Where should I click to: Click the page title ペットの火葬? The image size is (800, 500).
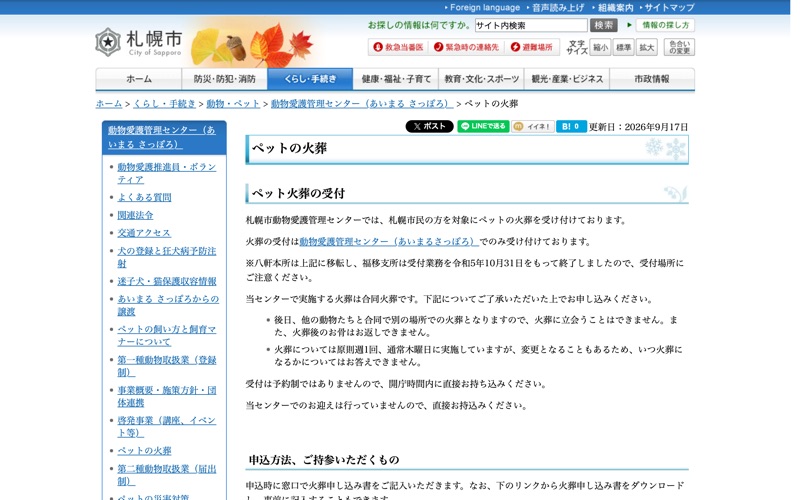click(289, 148)
